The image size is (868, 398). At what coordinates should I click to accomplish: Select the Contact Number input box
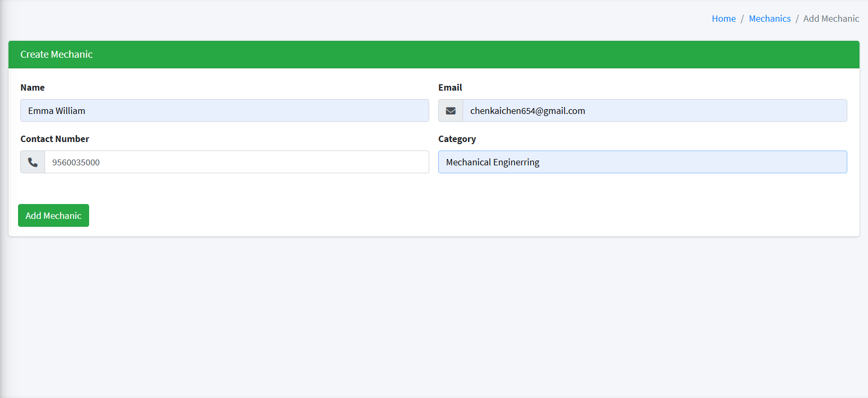click(x=236, y=162)
